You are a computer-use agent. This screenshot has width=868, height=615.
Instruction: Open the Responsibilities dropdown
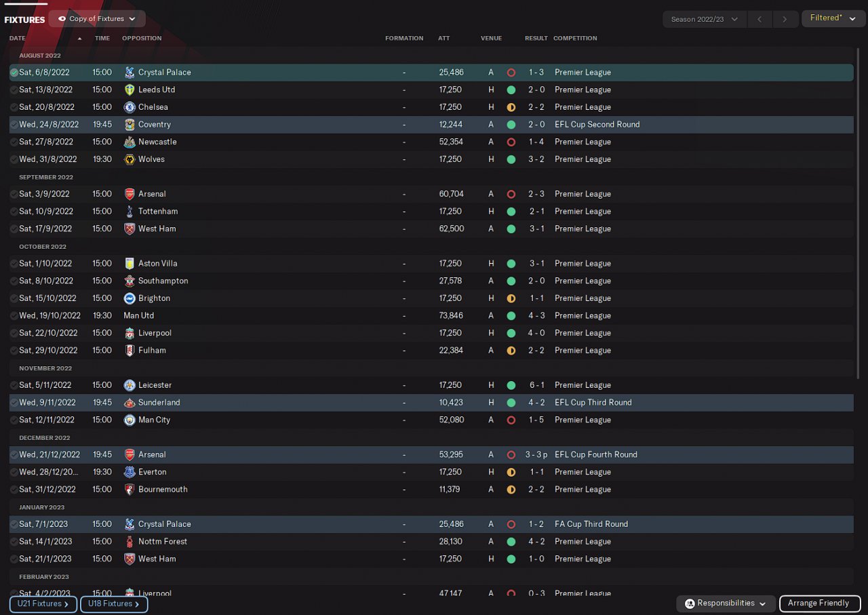tap(726, 603)
